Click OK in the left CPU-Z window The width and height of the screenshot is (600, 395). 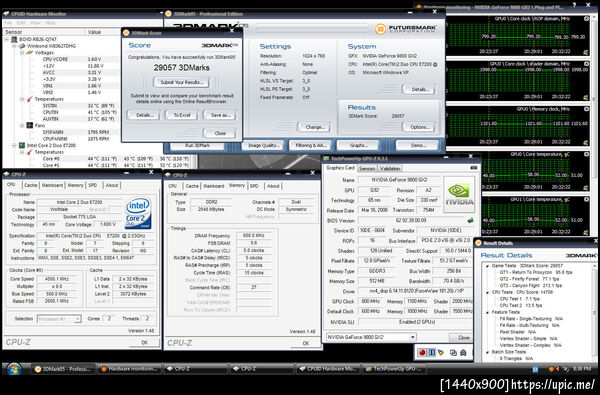(x=144, y=342)
